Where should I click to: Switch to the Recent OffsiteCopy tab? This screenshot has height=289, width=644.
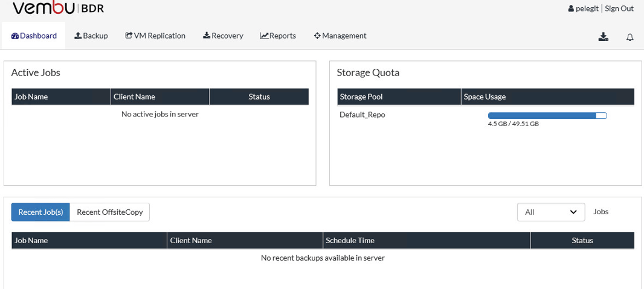110,212
